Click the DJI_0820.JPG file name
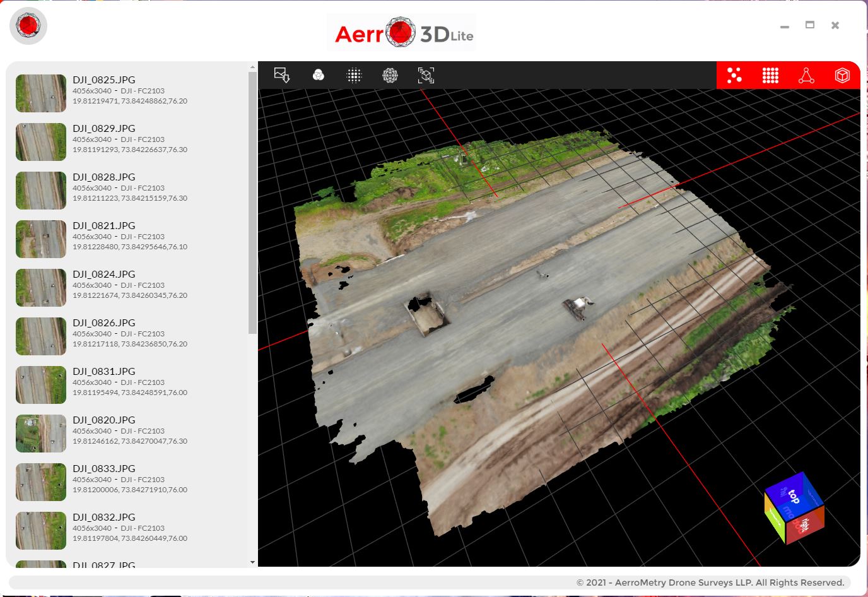The image size is (868, 597). [x=104, y=420]
